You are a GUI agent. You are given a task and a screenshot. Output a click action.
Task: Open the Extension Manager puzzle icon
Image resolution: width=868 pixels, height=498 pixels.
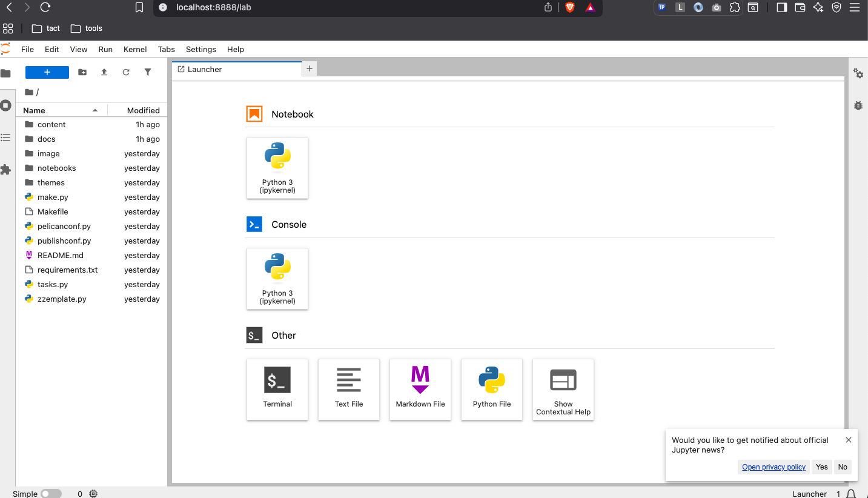click(x=6, y=170)
